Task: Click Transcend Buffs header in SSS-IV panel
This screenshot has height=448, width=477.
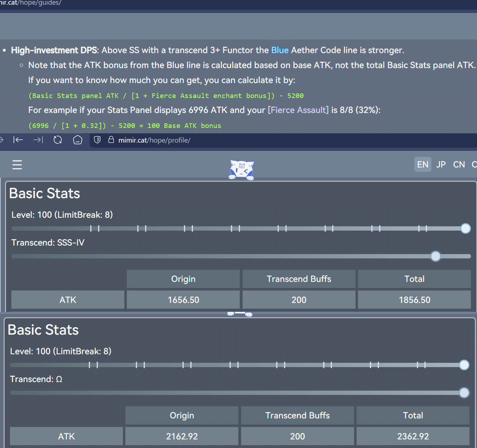Action: [x=299, y=279]
